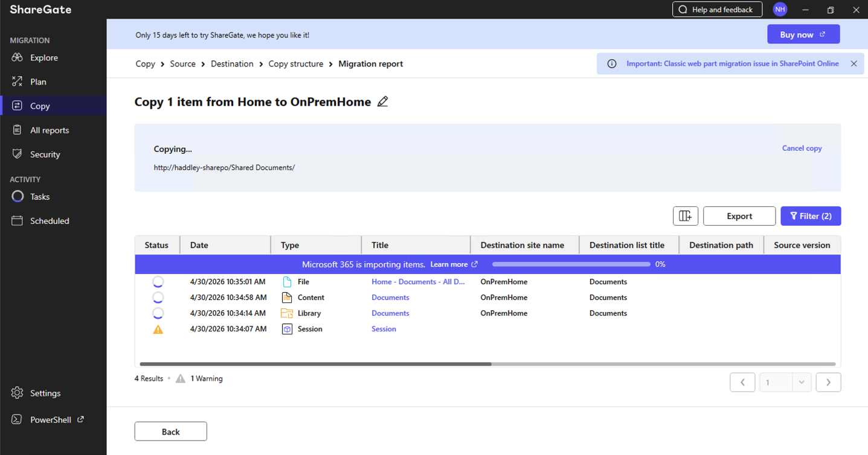This screenshot has height=455, width=868.
Task: Open classic web part migration issue link
Action: pyautogui.click(x=733, y=63)
